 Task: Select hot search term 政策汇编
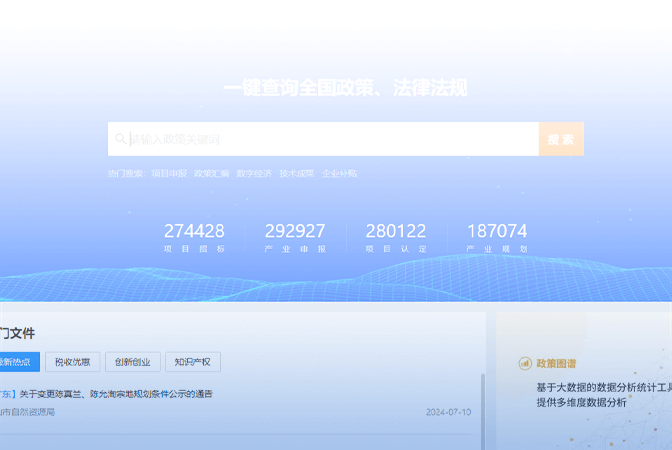point(211,173)
